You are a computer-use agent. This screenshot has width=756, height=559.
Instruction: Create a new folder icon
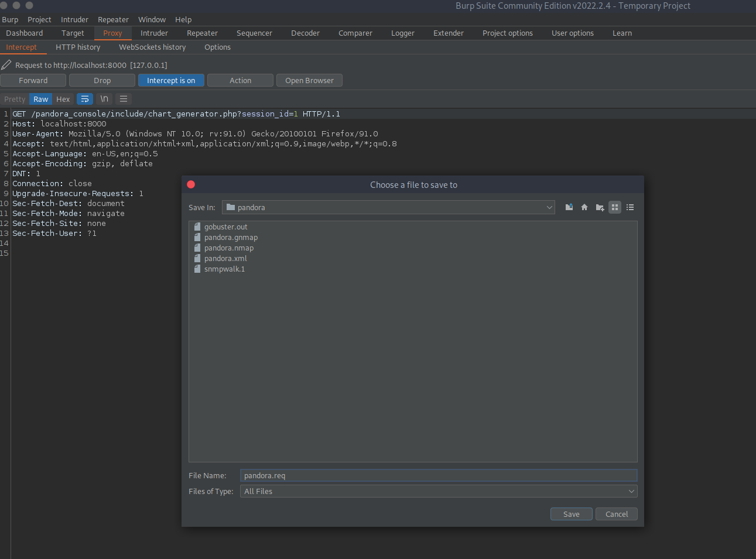tap(600, 207)
